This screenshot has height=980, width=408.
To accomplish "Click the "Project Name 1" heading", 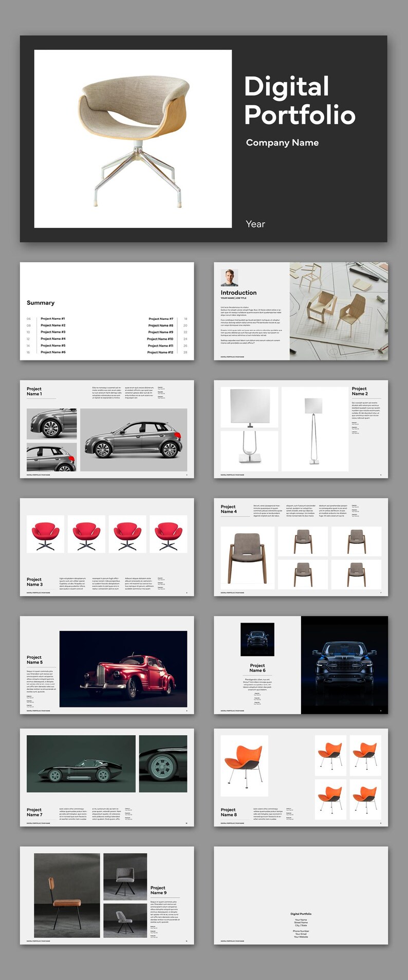I will click(34, 391).
